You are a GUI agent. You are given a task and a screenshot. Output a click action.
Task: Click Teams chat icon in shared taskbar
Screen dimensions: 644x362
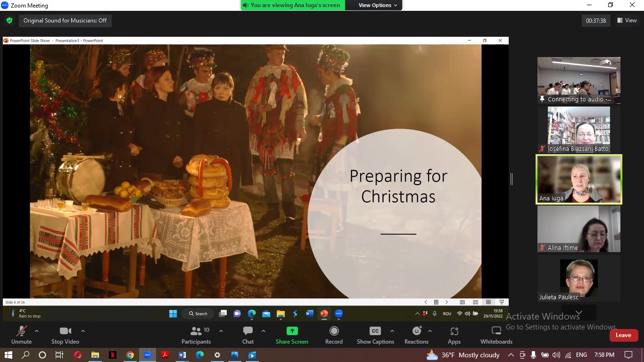237,313
